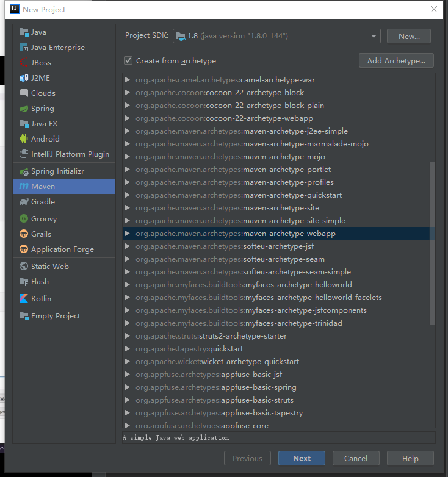
Task: Click the Grails icon
Action: (24, 234)
